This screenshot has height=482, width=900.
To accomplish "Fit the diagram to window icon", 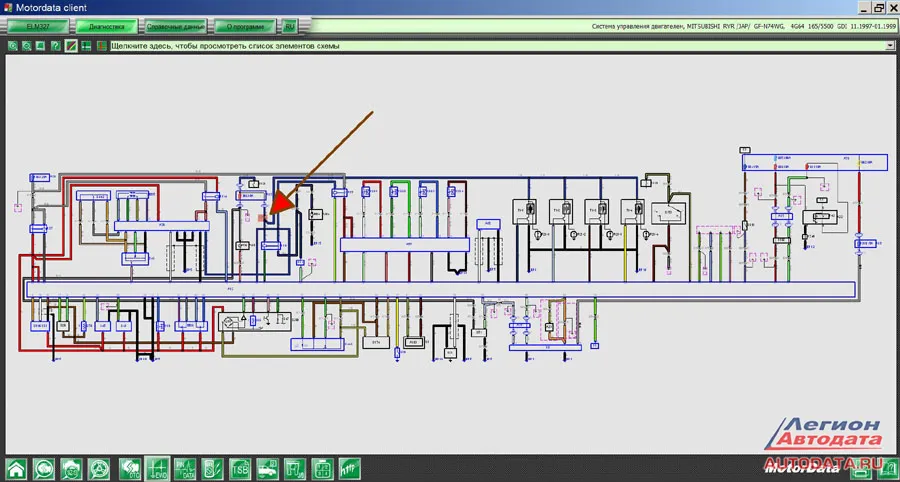I will [40, 46].
